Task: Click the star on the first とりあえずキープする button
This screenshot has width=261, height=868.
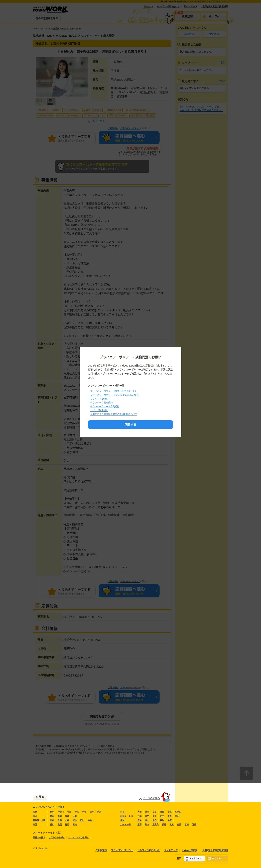Action: click(x=52, y=138)
